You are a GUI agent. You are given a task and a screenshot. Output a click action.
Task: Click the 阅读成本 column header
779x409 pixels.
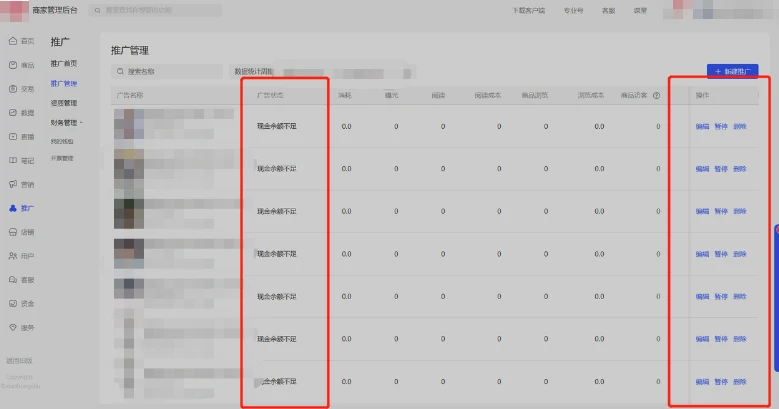487,95
